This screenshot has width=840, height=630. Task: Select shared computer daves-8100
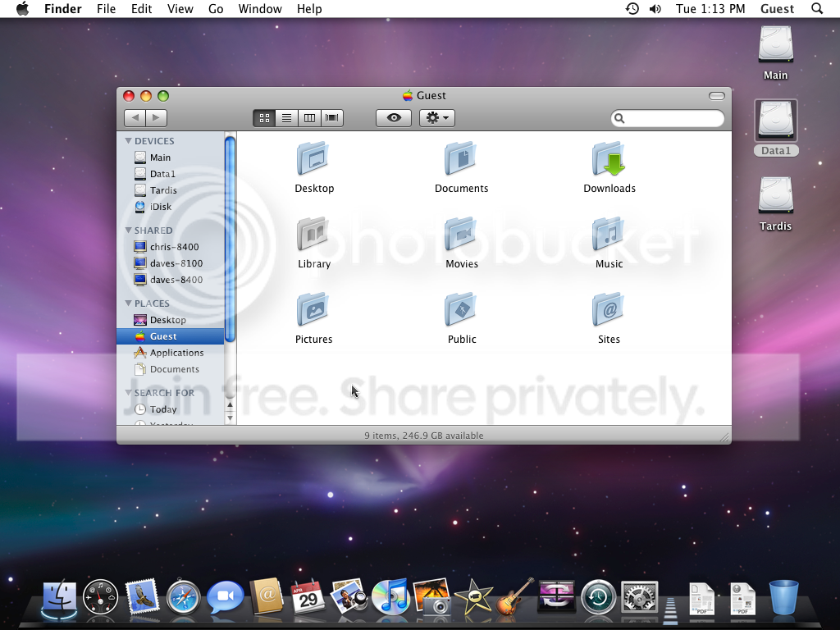coord(171,263)
